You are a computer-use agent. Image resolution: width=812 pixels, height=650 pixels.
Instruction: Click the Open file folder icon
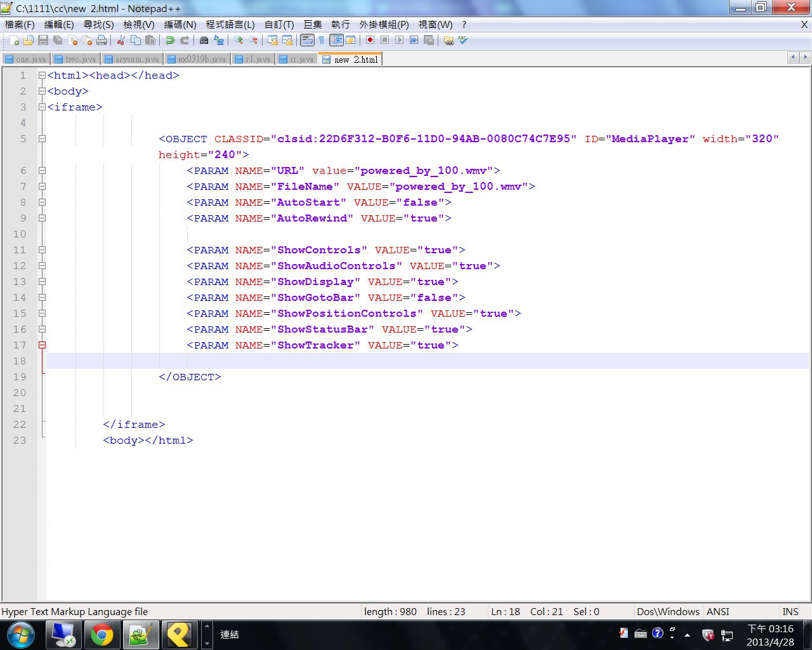[x=29, y=41]
